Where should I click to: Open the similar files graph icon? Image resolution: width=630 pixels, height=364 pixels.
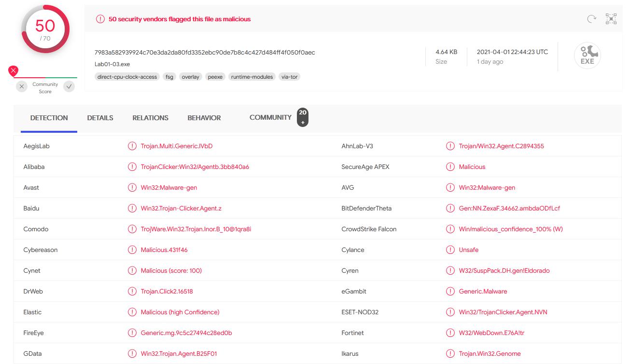coord(611,19)
